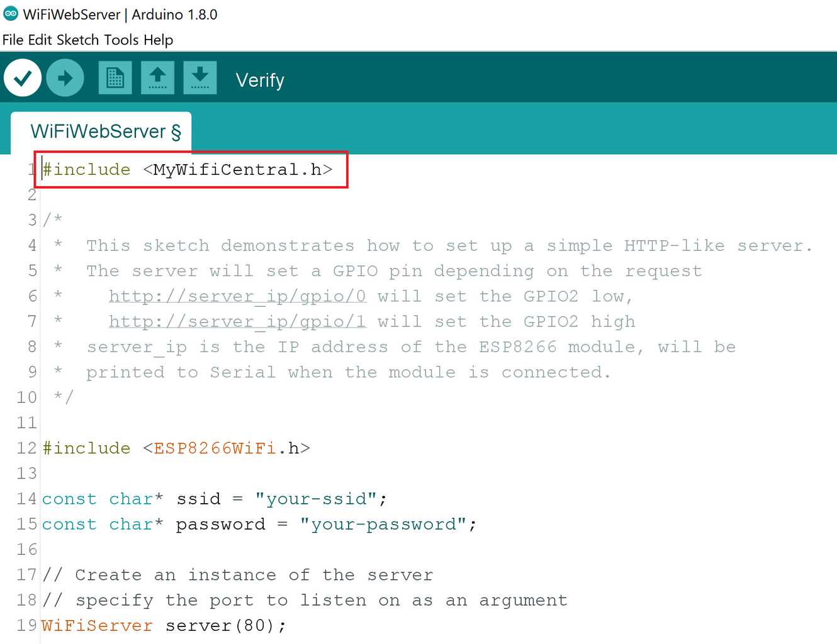Screen dimensions: 837x644
Task: Click the http://server_ip/gpio/1 link
Action: click(x=237, y=321)
